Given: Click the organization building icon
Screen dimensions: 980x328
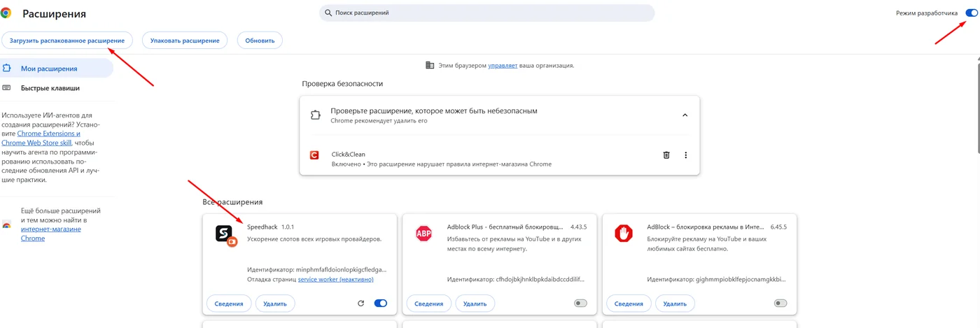Looking at the screenshot, I should [x=430, y=65].
